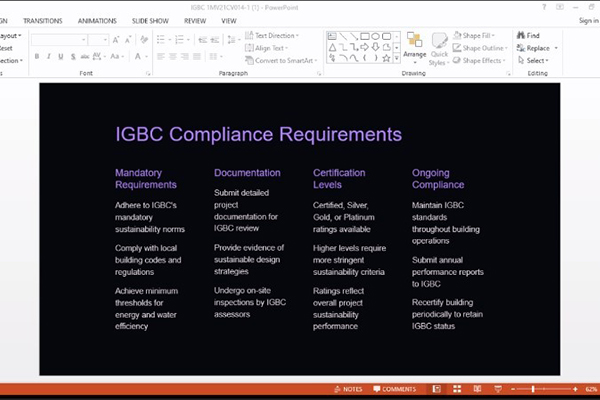
Task: Open the Layout dropdown
Action: coord(10,36)
